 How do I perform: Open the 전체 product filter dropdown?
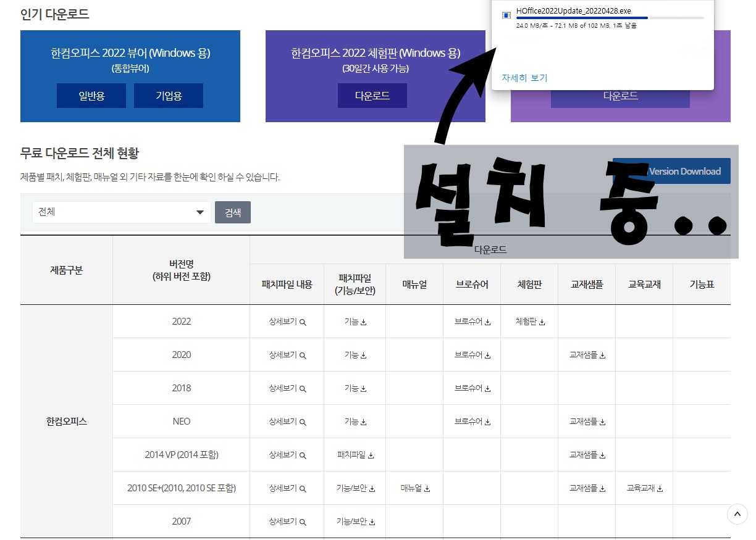pyautogui.click(x=122, y=212)
